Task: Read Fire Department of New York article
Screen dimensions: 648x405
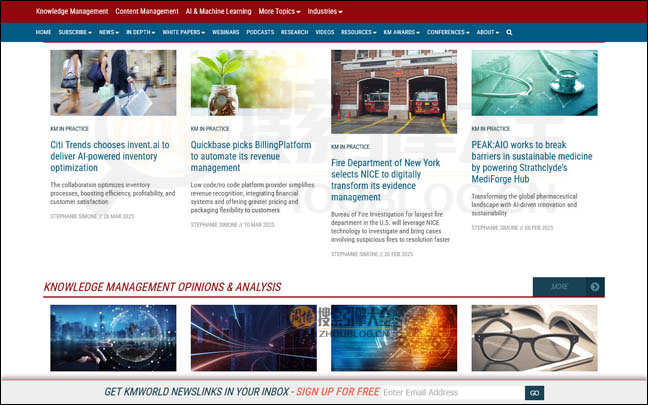Action: click(385, 180)
